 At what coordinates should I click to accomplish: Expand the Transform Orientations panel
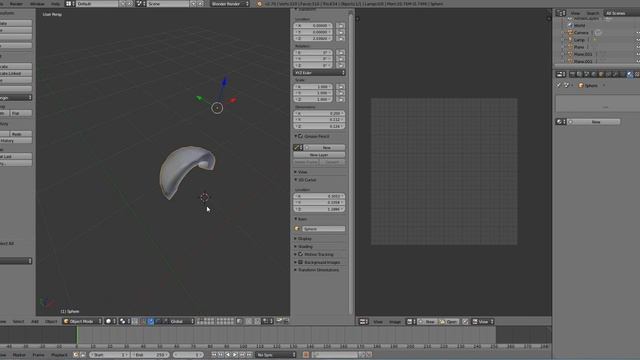point(318,270)
